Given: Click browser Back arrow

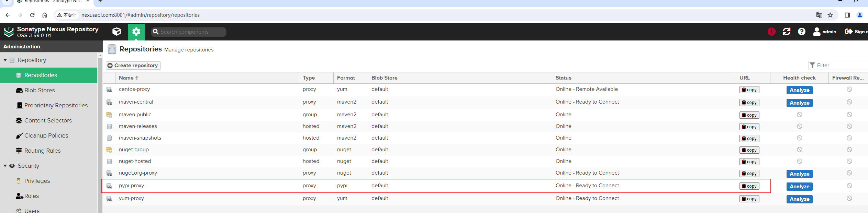Looking at the screenshot, I should (8, 15).
